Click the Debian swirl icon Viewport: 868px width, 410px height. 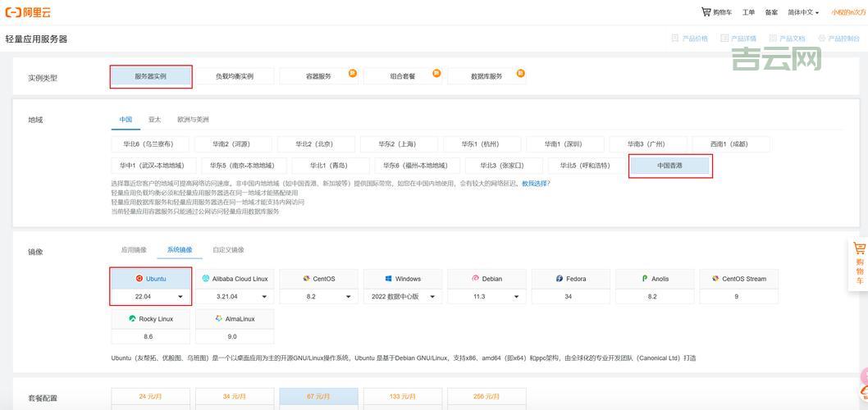[475, 279]
